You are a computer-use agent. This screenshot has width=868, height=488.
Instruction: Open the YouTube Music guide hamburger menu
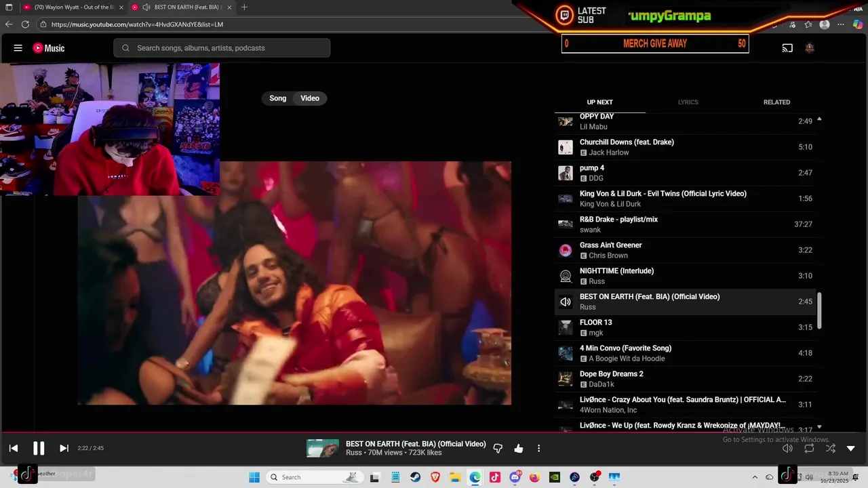click(x=18, y=48)
